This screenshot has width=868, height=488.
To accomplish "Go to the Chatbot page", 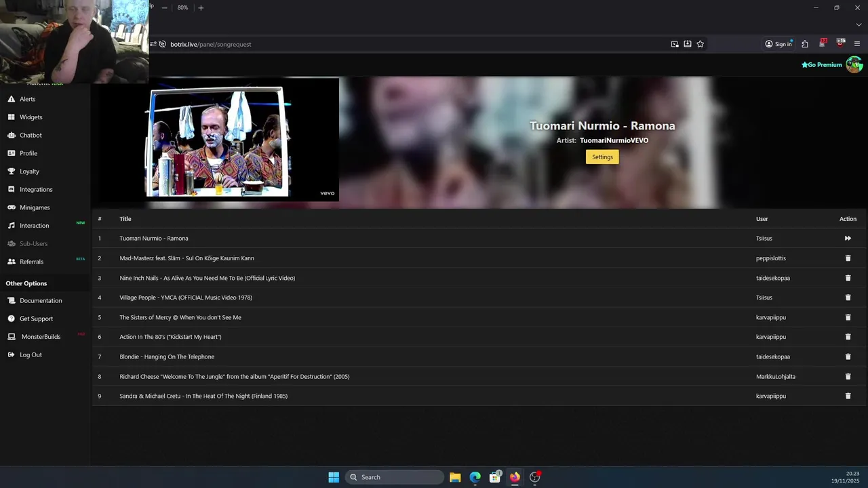I will [31, 135].
